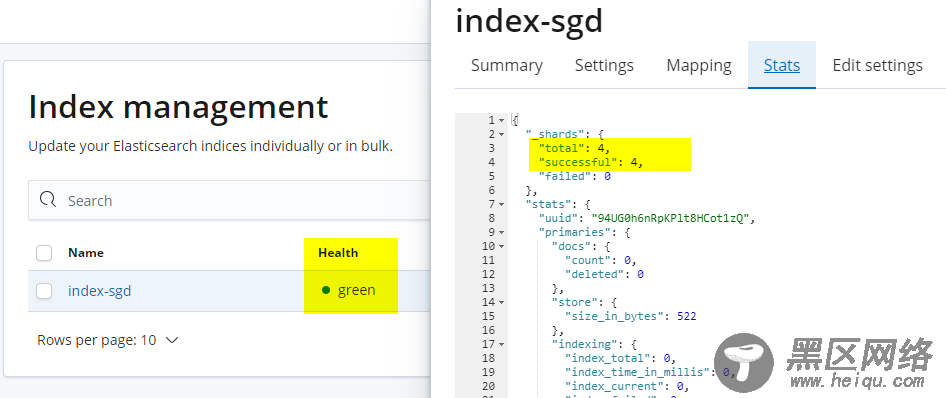Collapse the stats block fold arrow
Image resolution: width=946 pixels, height=398 pixels.
coord(502,204)
